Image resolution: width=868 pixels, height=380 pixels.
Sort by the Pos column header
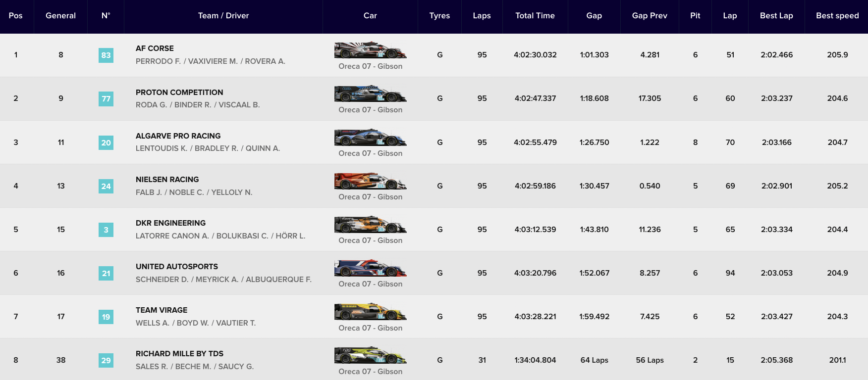point(16,16)
